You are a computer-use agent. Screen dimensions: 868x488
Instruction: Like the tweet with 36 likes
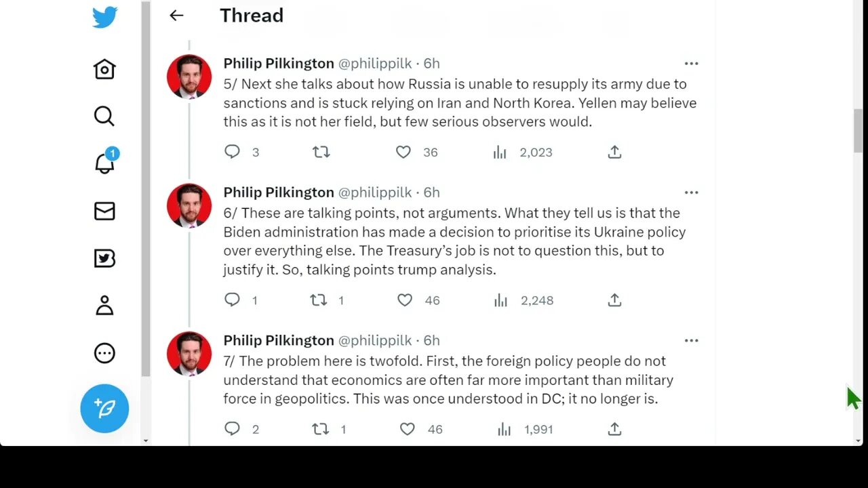(x=403, y=152)
